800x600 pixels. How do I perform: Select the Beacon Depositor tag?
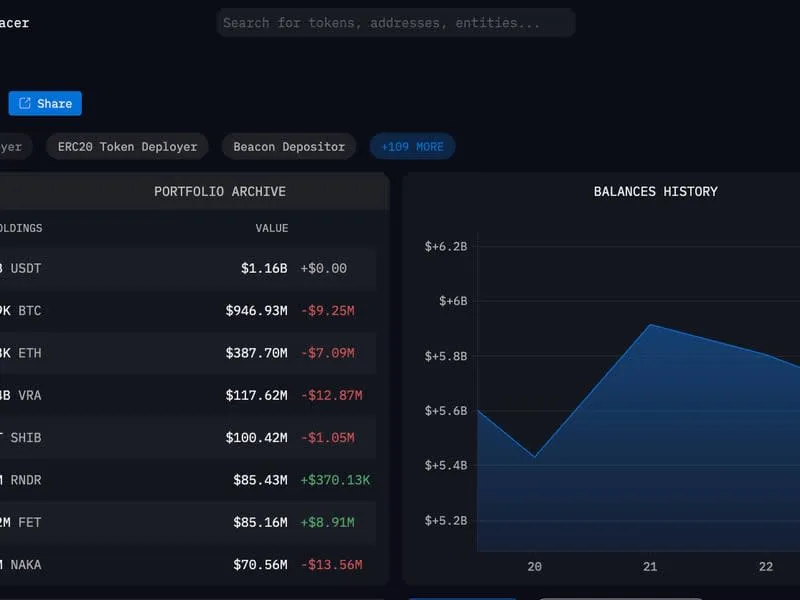point(288,146)
